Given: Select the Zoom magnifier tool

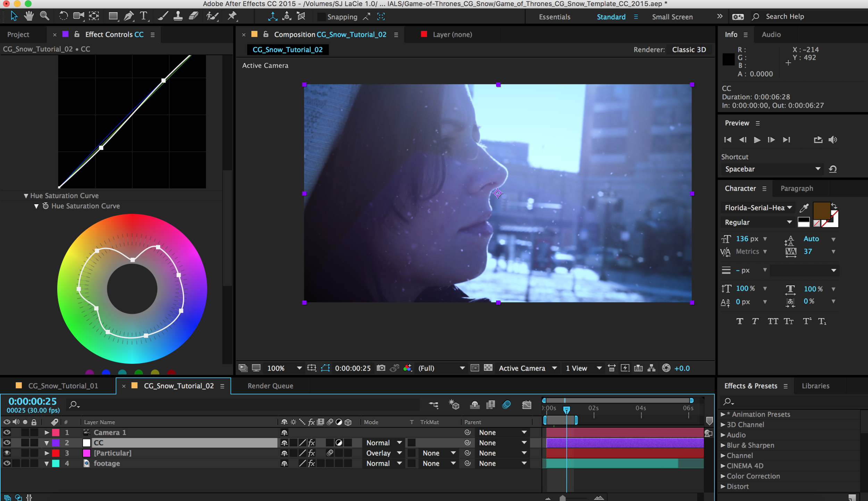Looking at the screenshot, I should [44, 16].
